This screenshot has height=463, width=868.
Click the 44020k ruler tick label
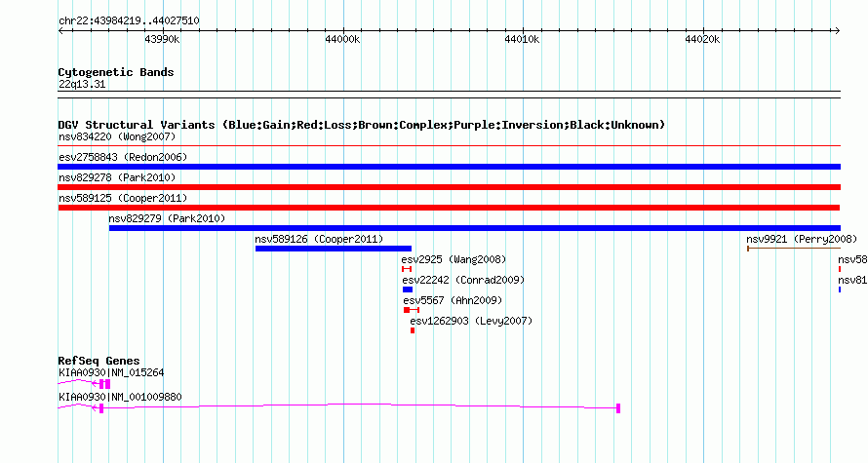point(702,39)
